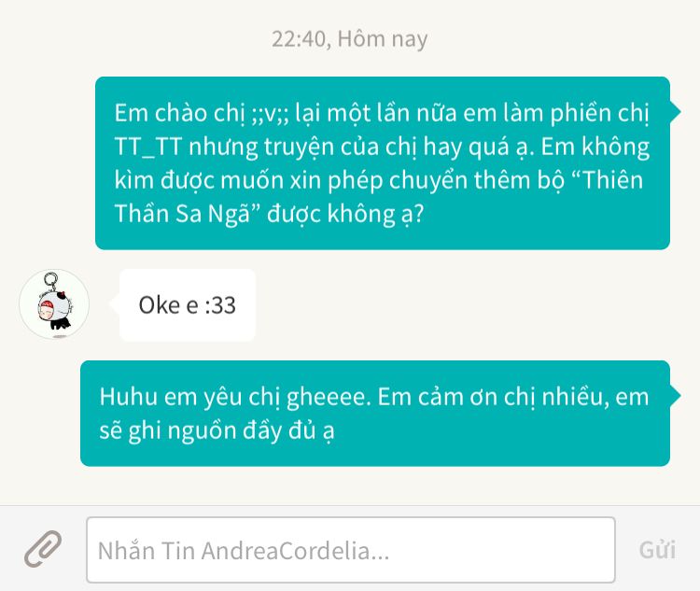
Task: Click the pointer tail of the first teal bubble
Action: tap(675, 111)
